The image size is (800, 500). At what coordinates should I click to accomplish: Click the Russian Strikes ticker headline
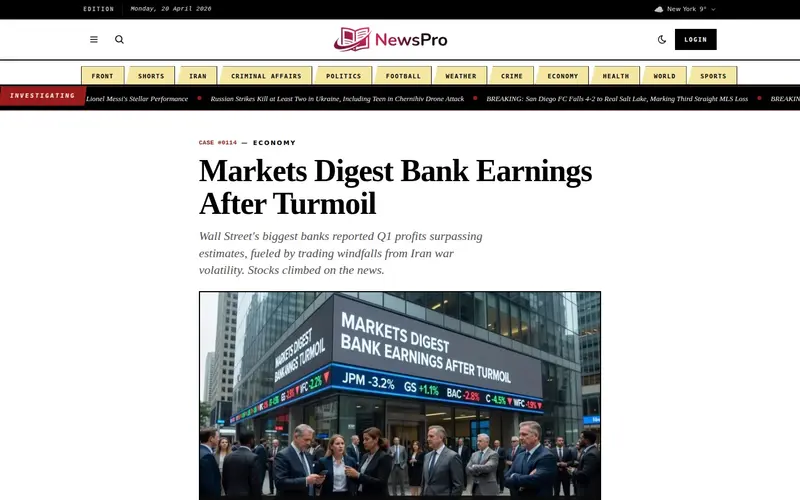[337, 99]
